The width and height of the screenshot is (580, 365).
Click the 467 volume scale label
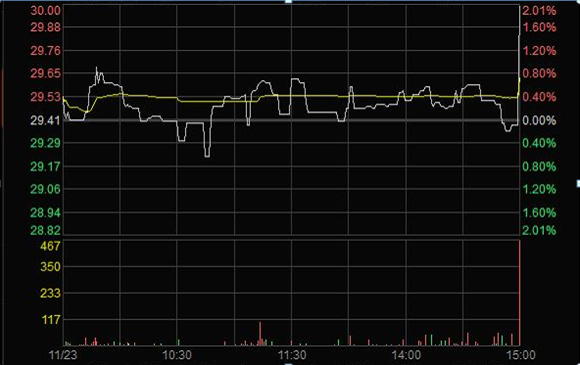[x=50, y=246]
